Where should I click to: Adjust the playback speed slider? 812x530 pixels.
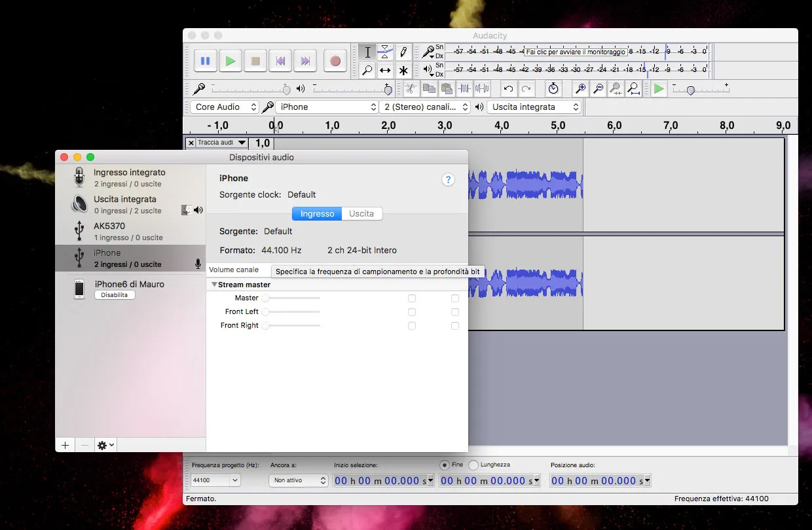click(690, 90)
